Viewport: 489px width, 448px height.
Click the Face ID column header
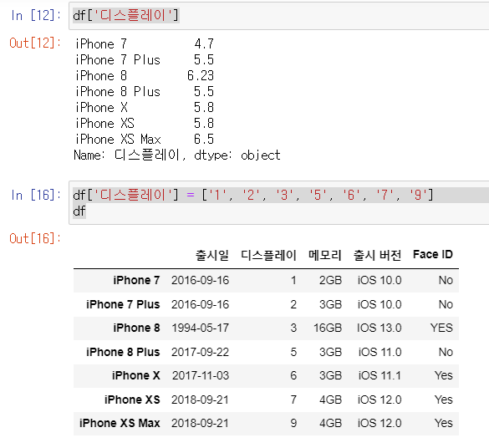click(x=433, y=255)
